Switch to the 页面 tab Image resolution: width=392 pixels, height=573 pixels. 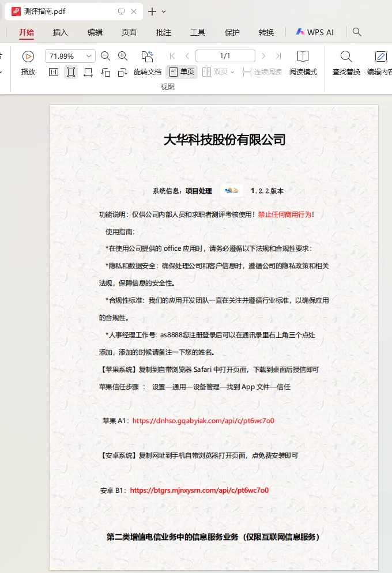click(x=129, y=32)
